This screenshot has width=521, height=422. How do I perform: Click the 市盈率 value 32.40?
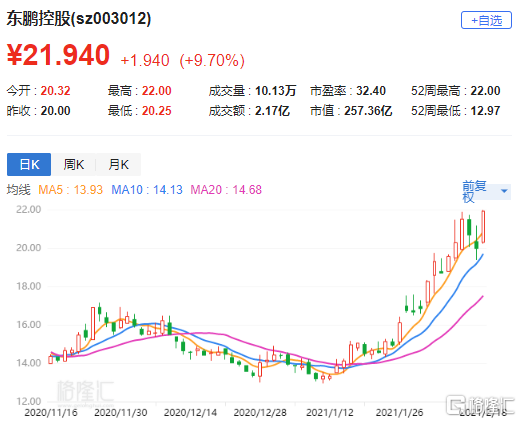coord(371,91)
